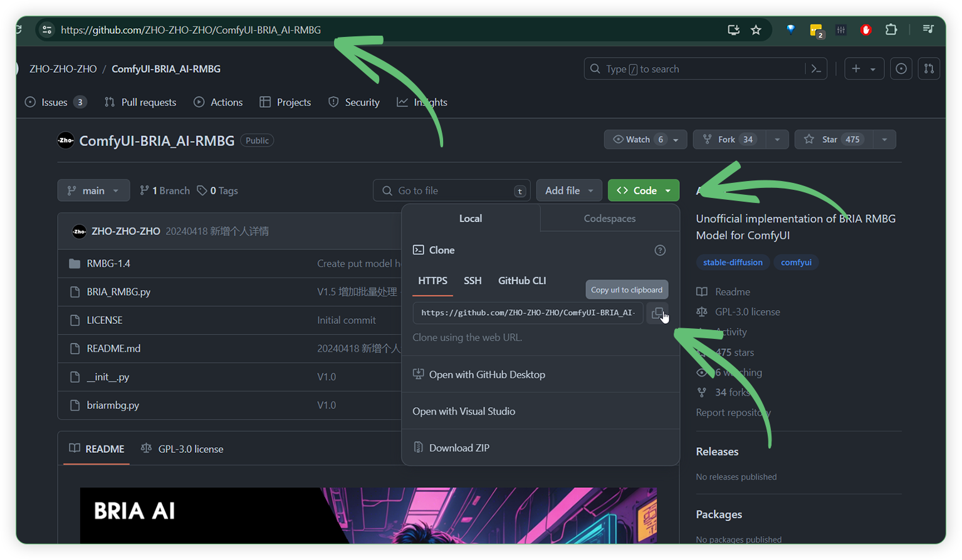Click the yellow extension icon with badge
The image size is (962, 560).
(816, 30)
